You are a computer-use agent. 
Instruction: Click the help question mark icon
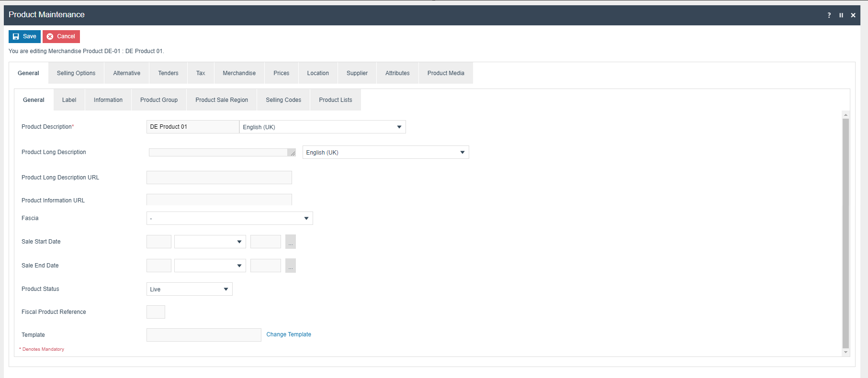coord(829,15)
